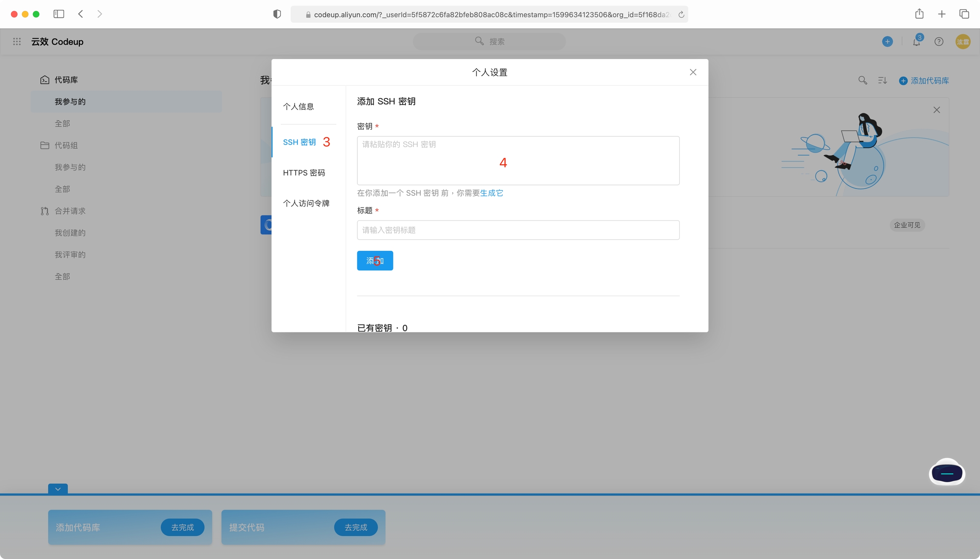Follow the 生成它 link
980x559 pixels.
click(x=491, y=193)
